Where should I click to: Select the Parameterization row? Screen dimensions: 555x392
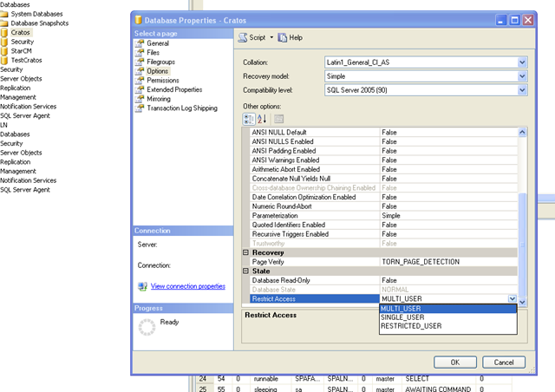click(x=383, y=215)
